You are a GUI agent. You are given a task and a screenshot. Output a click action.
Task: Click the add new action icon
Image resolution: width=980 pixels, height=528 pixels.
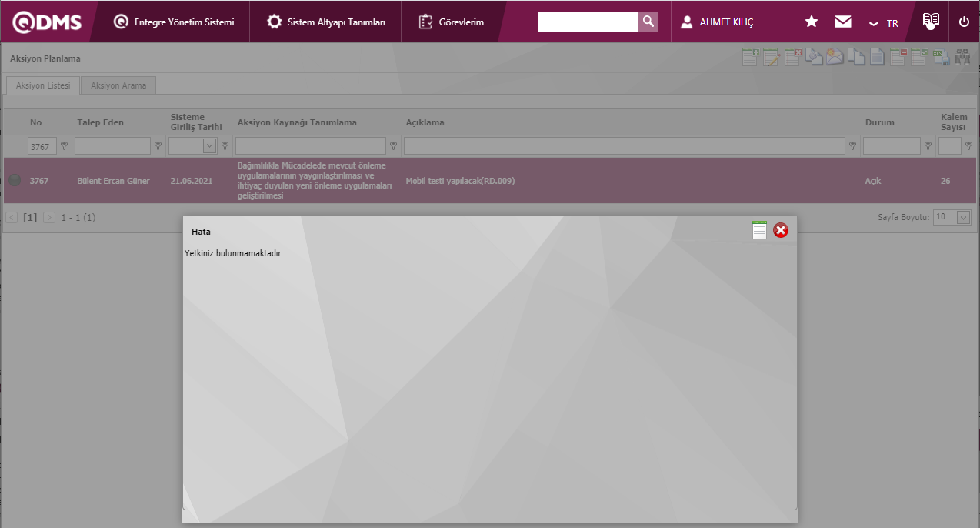[750, 58]
